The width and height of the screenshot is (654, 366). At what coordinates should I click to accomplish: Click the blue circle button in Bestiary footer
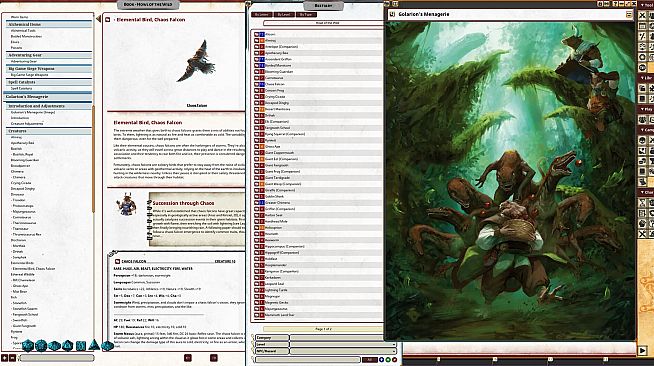pyautogui.click(x=381, y=359)
